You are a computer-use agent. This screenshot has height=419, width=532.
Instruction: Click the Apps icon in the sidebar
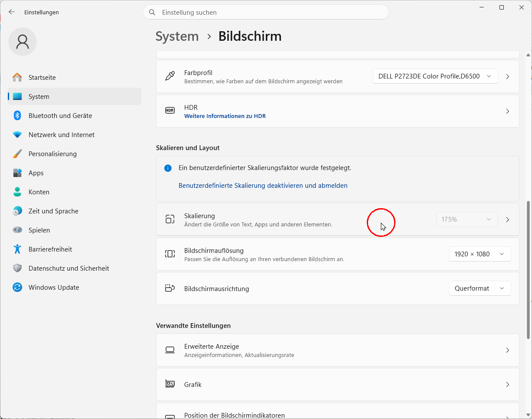pos(17,173)
